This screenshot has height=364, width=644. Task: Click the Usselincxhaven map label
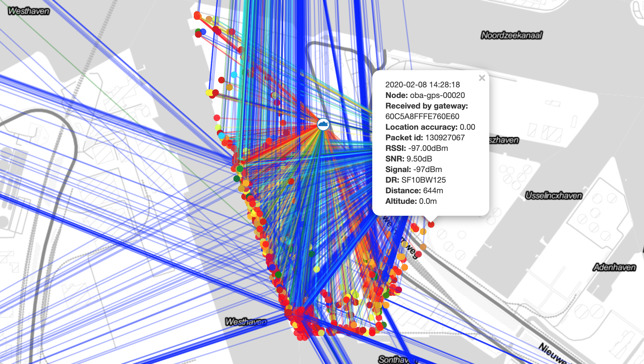(x=553, y=196)
